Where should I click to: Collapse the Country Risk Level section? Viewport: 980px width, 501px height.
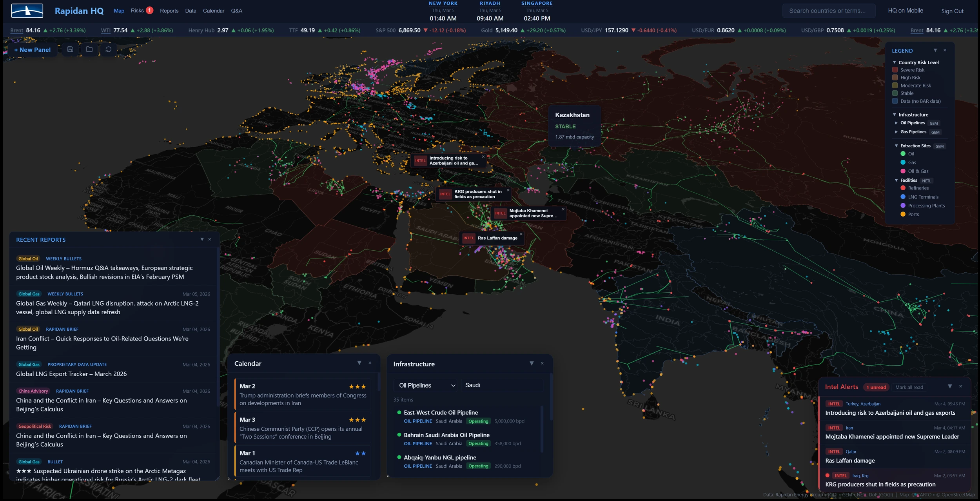point(895,62)
